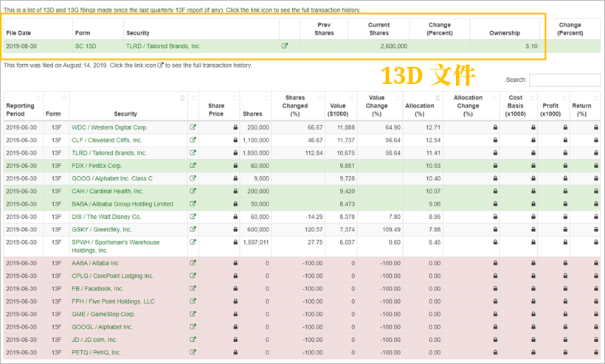
Task: Open CLF / Cleveland Cliffs, Inc. link
Action: click(107, 140)
